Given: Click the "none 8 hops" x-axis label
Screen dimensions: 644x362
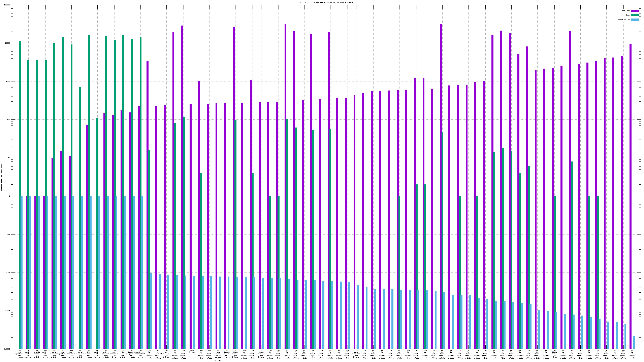Looking at the screenshot, I should [192, 352].
